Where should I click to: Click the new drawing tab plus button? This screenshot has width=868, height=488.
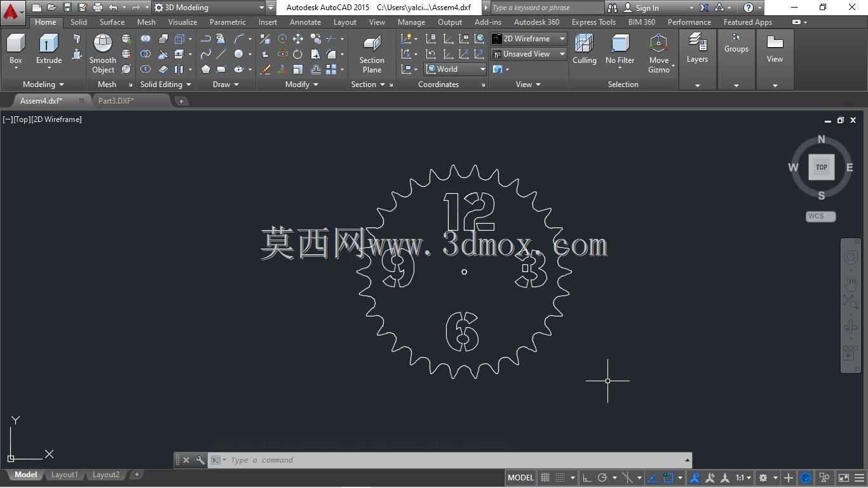pos(181,100)
